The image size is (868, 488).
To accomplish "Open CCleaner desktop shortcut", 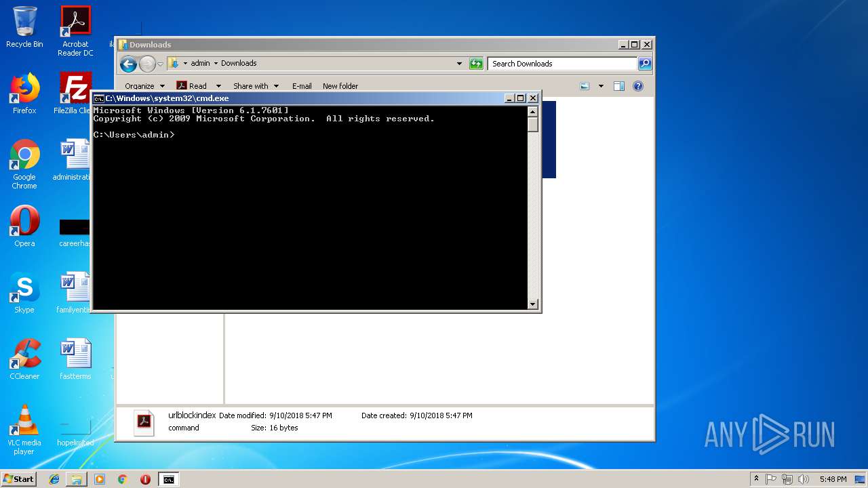I will click(24, 359).
